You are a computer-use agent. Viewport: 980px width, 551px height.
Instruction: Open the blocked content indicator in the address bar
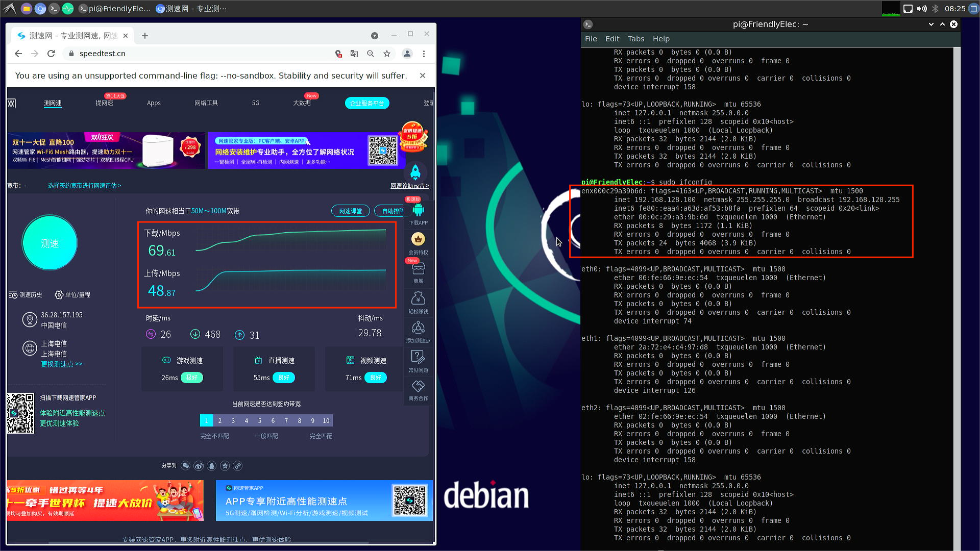pyautogui.click(x=338, y=54)
